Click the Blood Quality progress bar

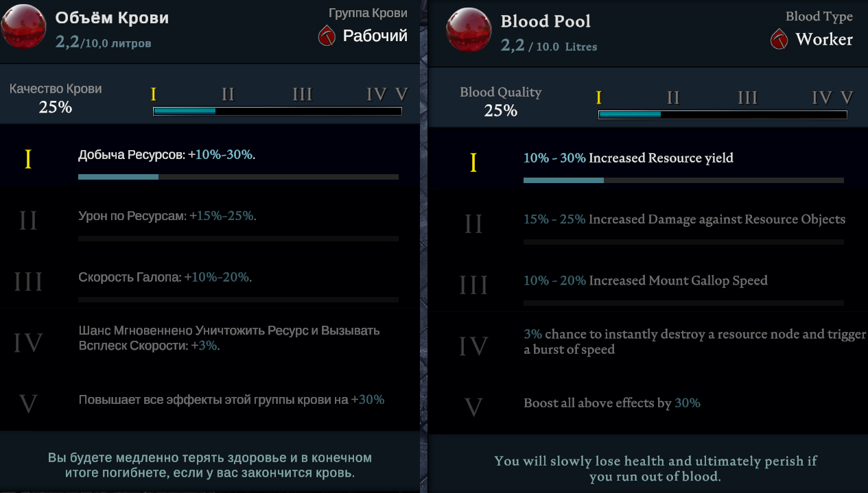723,115
